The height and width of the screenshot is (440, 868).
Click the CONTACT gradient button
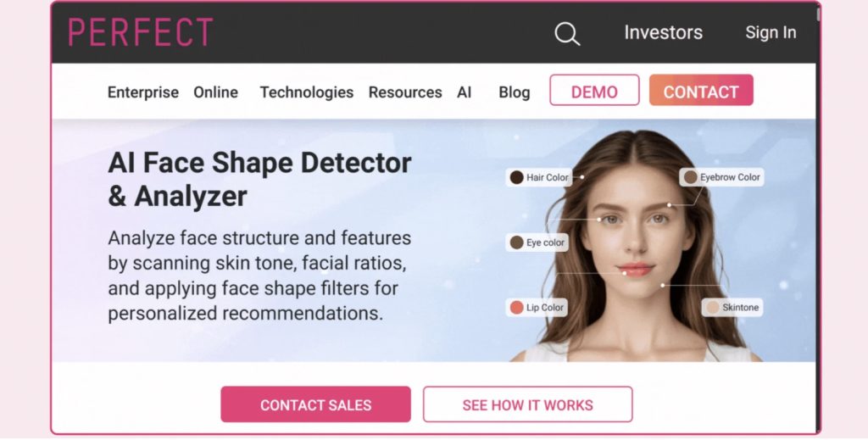(x=701, y=90)
